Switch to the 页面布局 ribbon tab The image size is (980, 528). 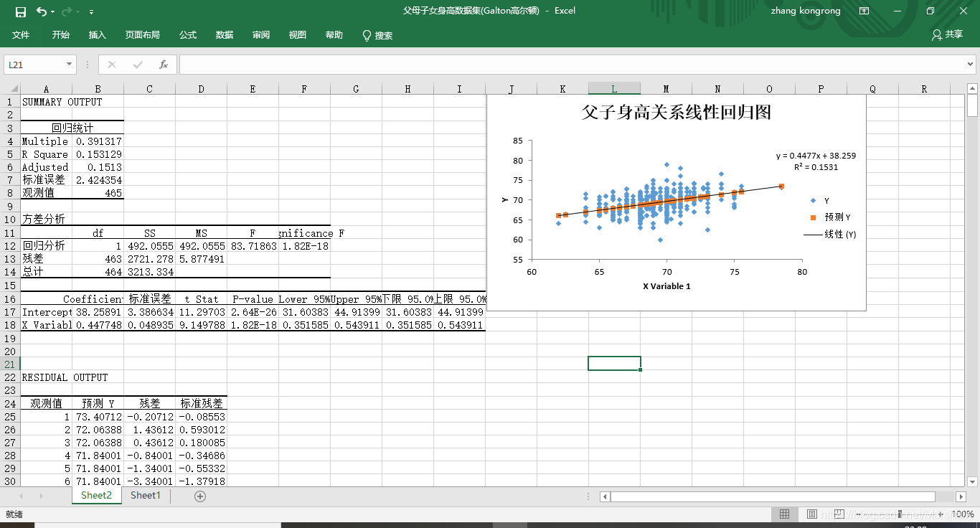point(143,35)
